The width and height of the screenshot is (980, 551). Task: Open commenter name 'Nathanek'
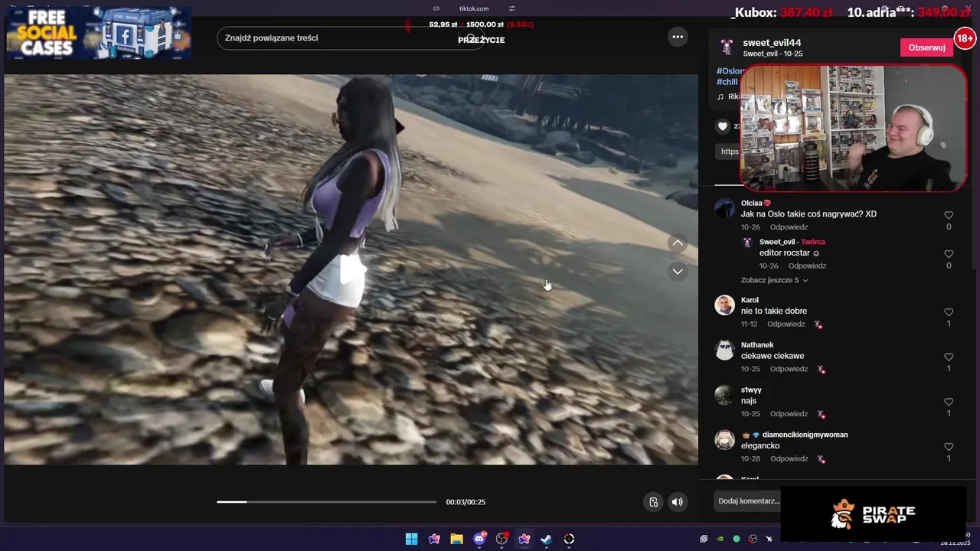[757, 345]
